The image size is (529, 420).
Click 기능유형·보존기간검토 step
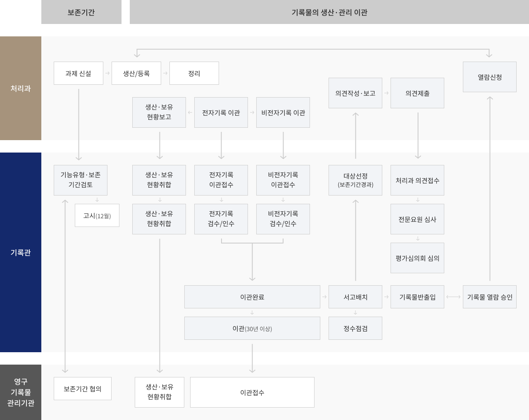click(x=80, y=180)
